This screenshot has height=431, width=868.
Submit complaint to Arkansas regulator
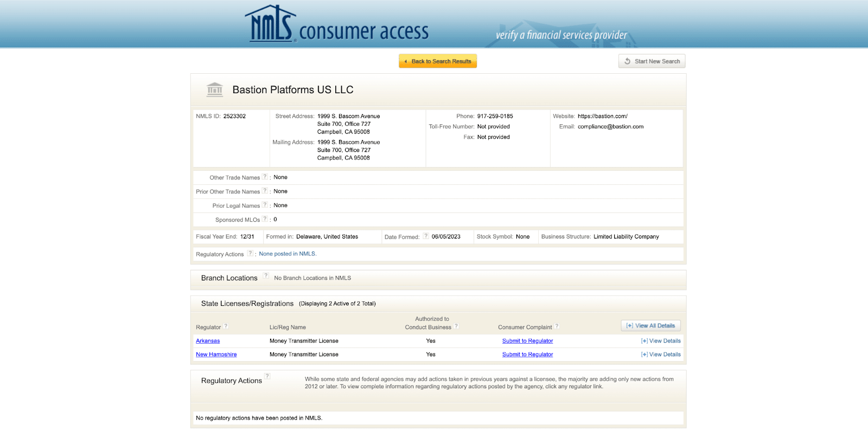coord(527,341)
